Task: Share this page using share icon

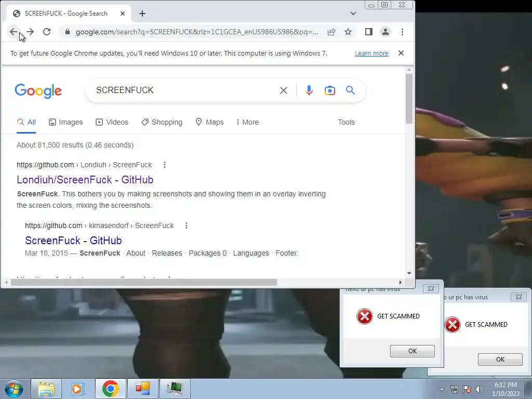Action: pos(331,32)
